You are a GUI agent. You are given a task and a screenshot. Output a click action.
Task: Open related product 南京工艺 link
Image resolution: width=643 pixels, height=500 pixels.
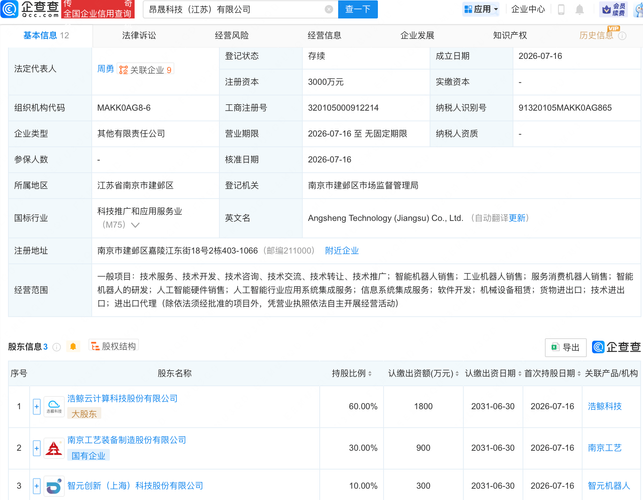pyautogui.click(x=604, y=448)
